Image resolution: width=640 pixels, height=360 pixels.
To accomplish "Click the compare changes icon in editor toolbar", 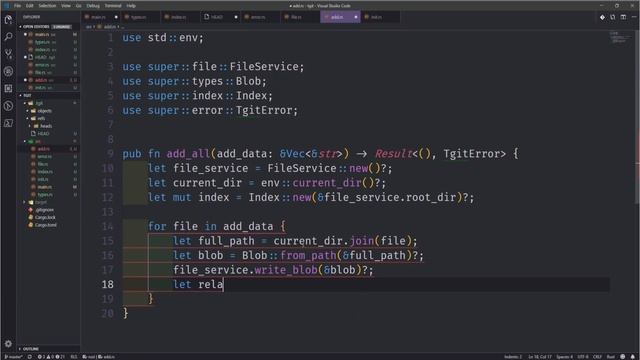I will tap(613, 17).
